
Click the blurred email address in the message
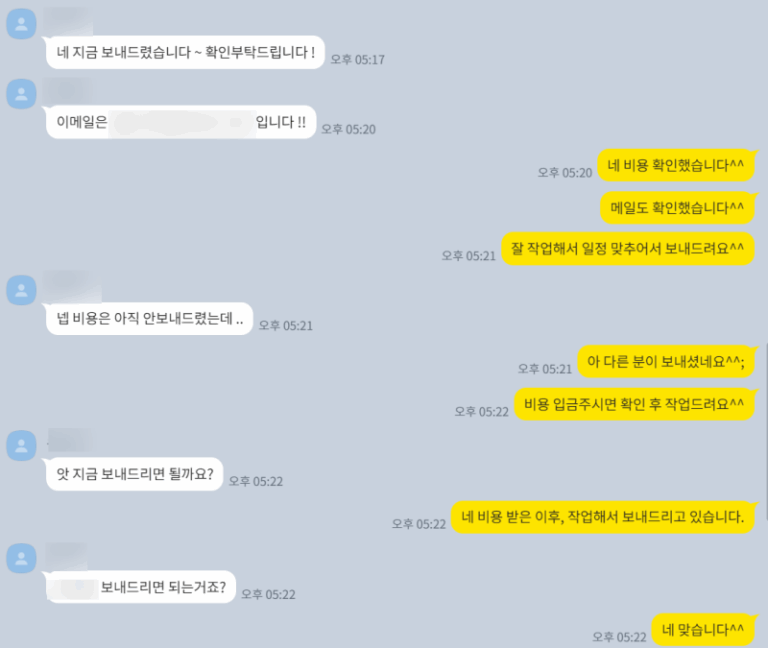point(182,122)
